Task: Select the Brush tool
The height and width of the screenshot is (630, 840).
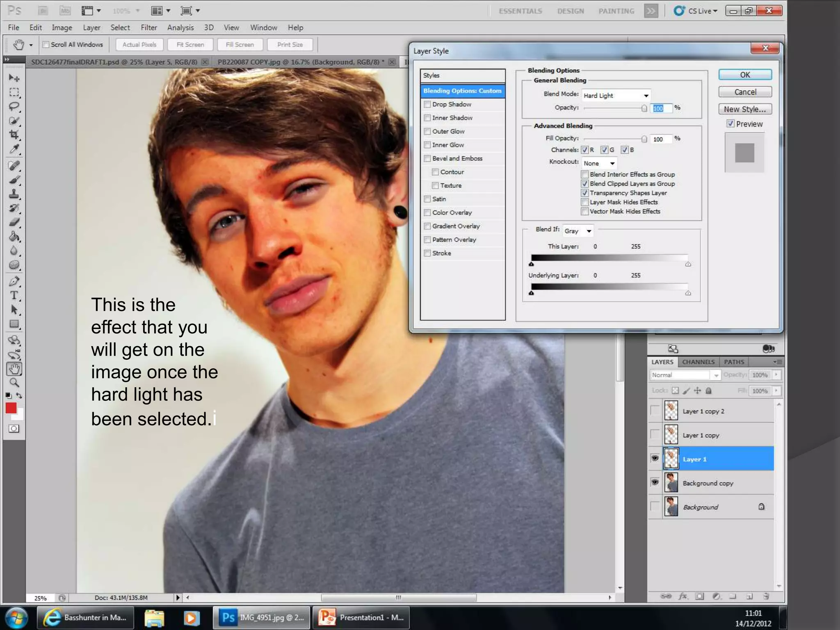Action: click(x=14, y=180)
